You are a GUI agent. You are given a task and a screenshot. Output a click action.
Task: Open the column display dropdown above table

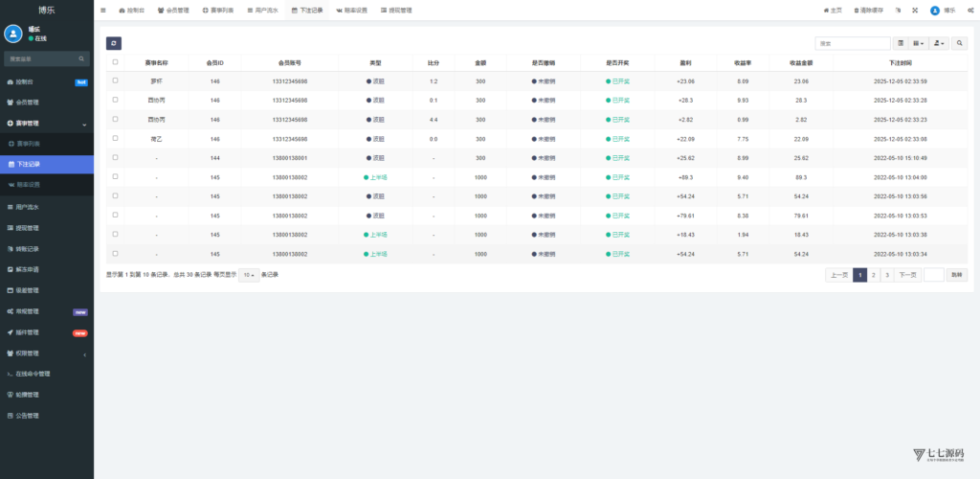click(919, 43)
